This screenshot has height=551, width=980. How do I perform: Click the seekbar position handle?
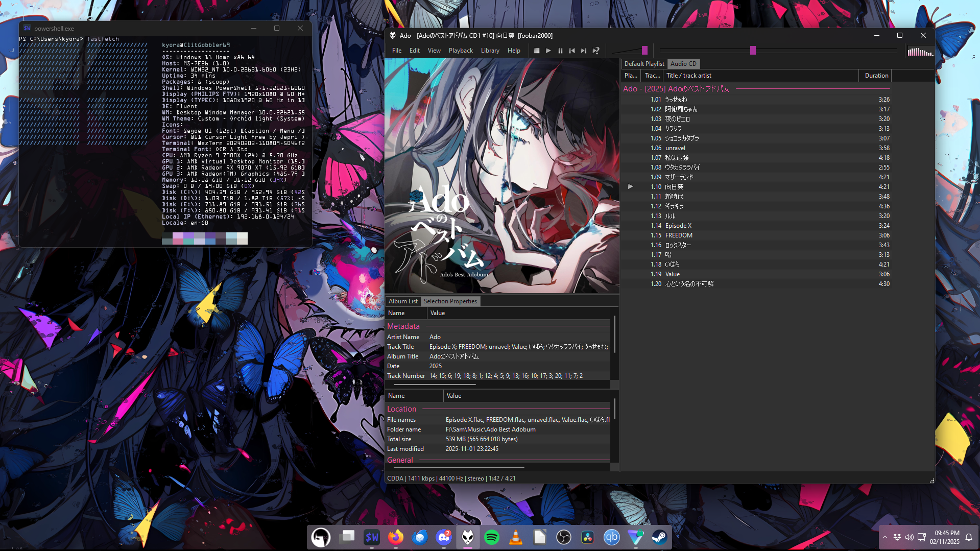click(x=753, y=50)
